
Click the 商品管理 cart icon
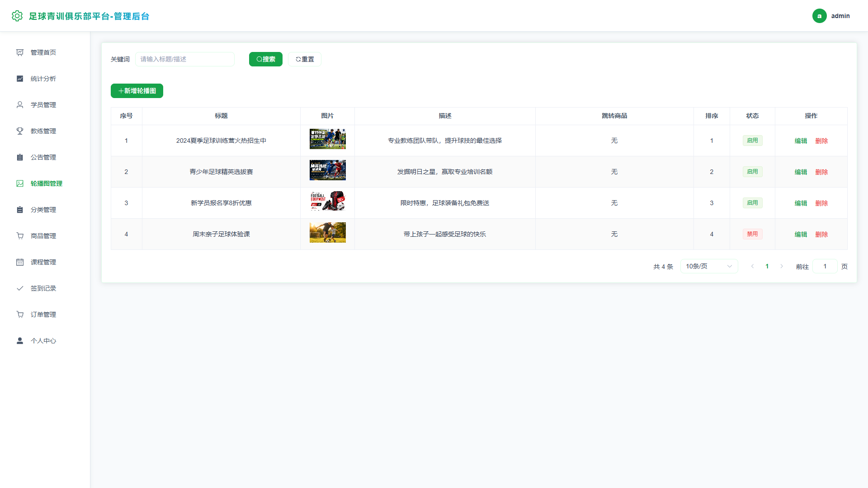[20, 236]
